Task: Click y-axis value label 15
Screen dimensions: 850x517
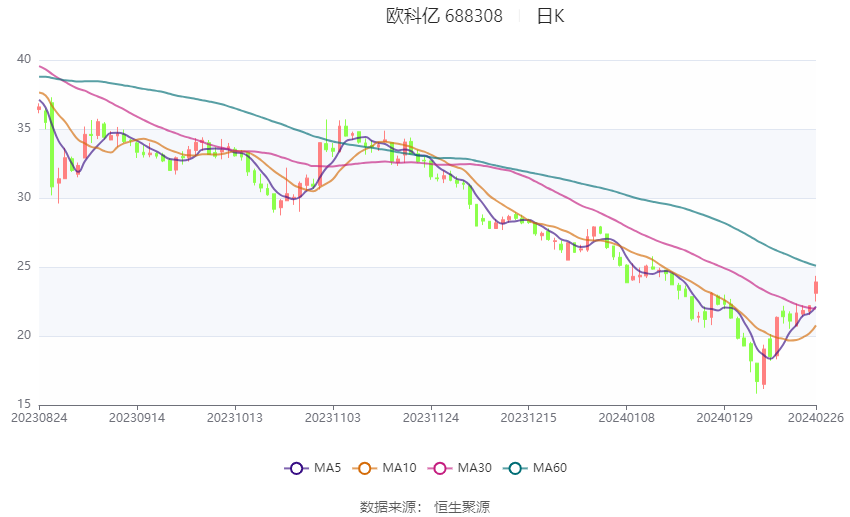Action: (24, 404)
